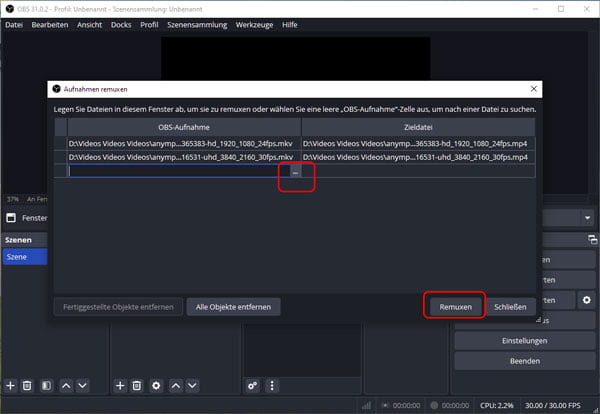Viewport: 600px width, 414px height.
Task: Open the Szenensammlung menu
Action: coord(197,25)
